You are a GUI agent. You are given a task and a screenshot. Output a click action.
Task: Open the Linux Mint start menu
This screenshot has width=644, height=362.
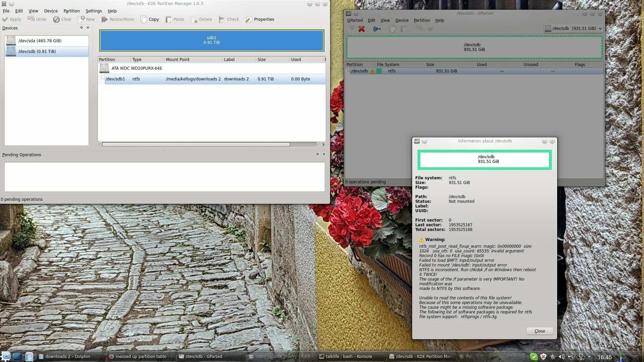click(x=6, y=356)
